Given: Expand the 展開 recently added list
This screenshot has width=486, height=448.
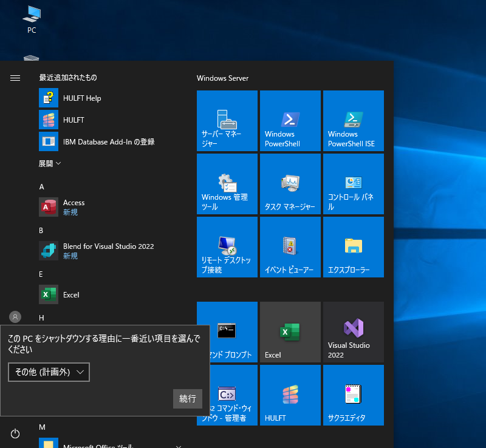Looking at the screenshot, I should [x=50, y=163].
